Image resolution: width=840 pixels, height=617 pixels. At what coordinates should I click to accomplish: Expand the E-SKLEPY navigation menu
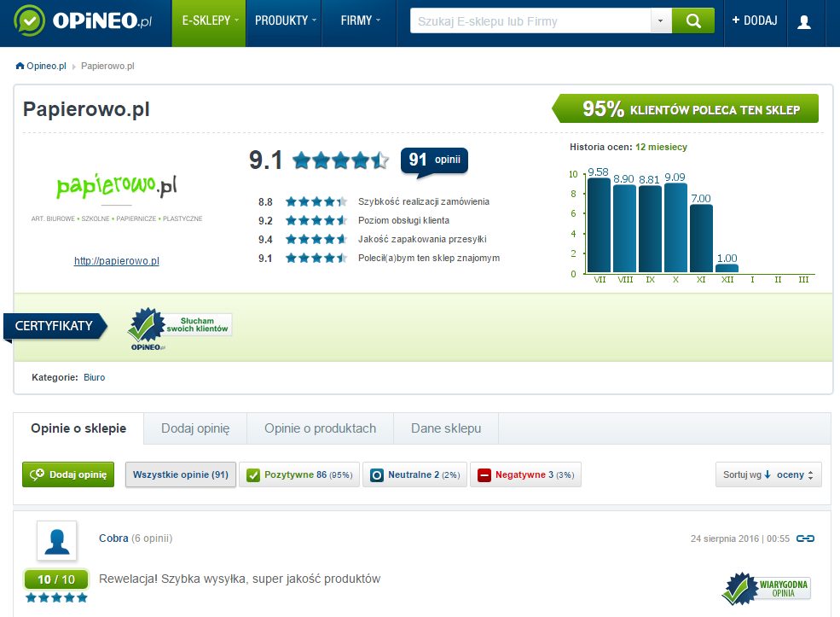coord(209,20)
